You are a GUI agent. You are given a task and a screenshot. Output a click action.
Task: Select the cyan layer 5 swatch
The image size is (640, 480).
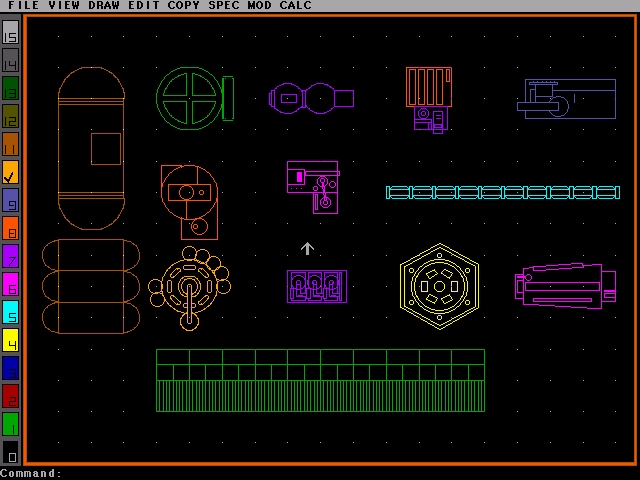[x=10, y=312]
